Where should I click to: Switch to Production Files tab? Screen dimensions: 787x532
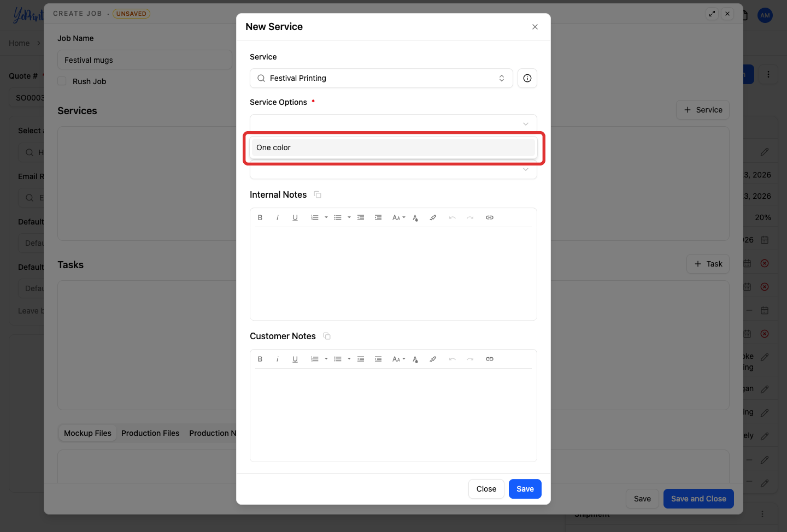pyautogui.click(x=150, y=433)
